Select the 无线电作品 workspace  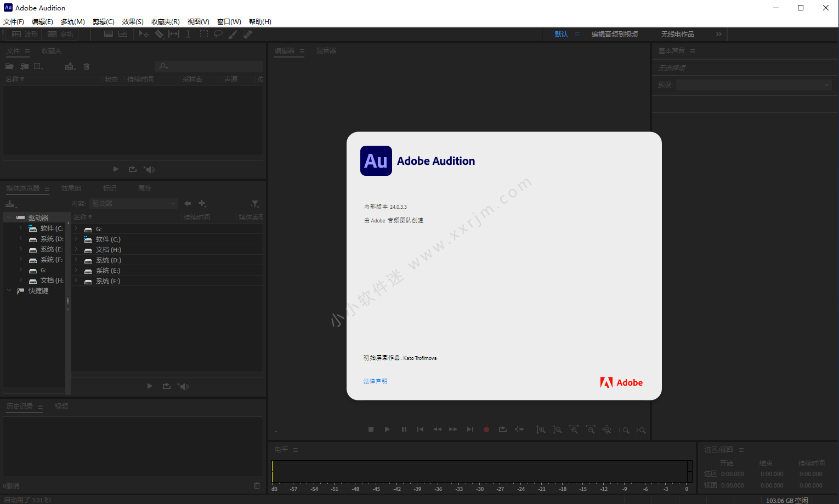tap(678, 34)
